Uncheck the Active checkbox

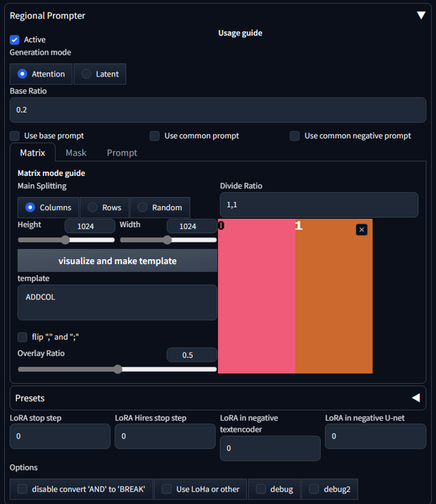[x=14, y=40]
